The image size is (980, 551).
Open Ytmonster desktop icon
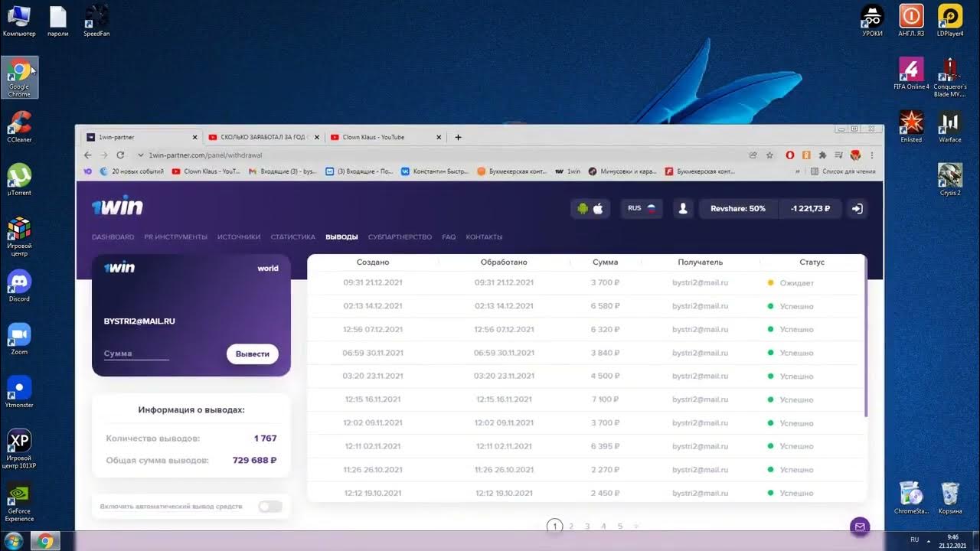point(19,392)
